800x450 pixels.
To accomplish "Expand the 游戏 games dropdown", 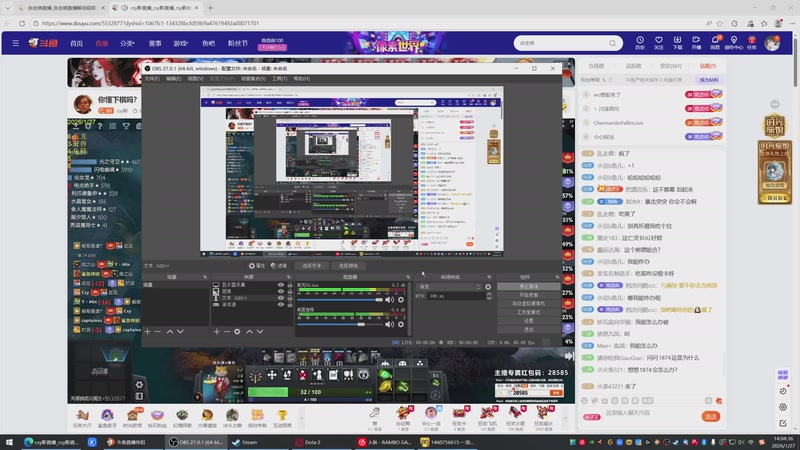I will [x=181, y=43].
